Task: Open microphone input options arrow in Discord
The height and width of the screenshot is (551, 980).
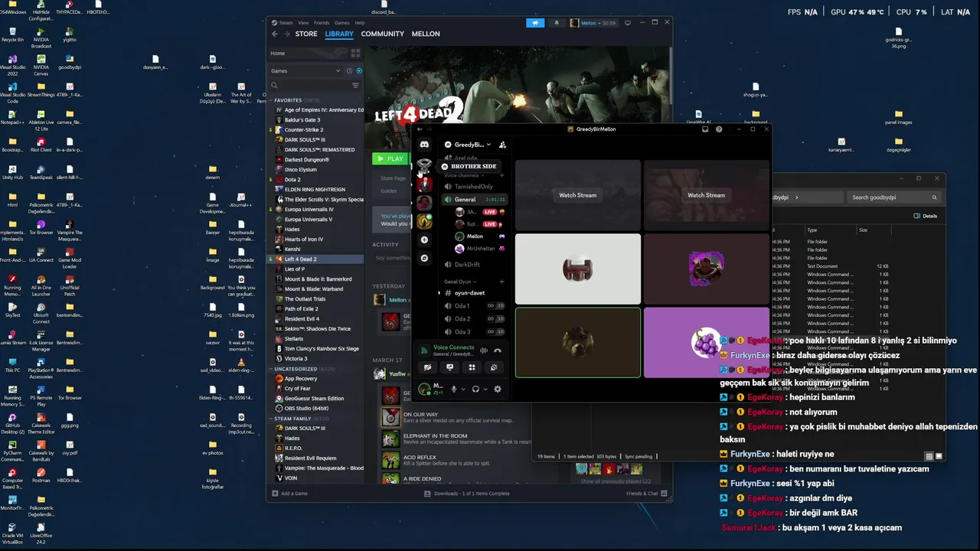Action: [x=463, y=389]
